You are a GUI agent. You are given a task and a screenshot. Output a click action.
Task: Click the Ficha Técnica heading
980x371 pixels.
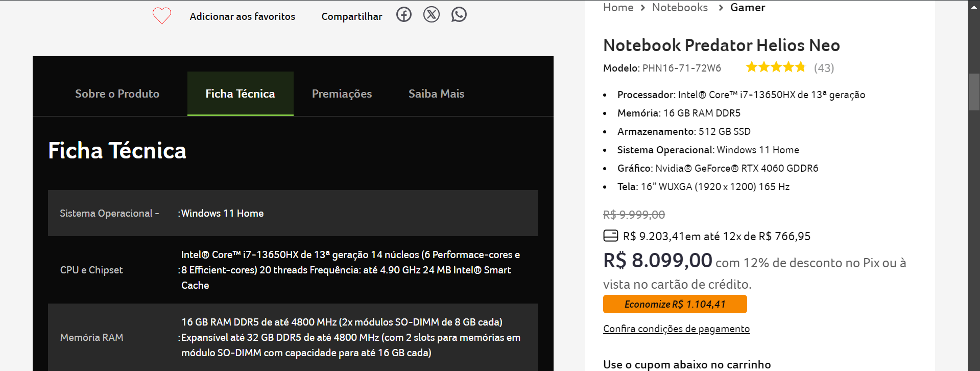pyautogui.click(x=117, y=150)
